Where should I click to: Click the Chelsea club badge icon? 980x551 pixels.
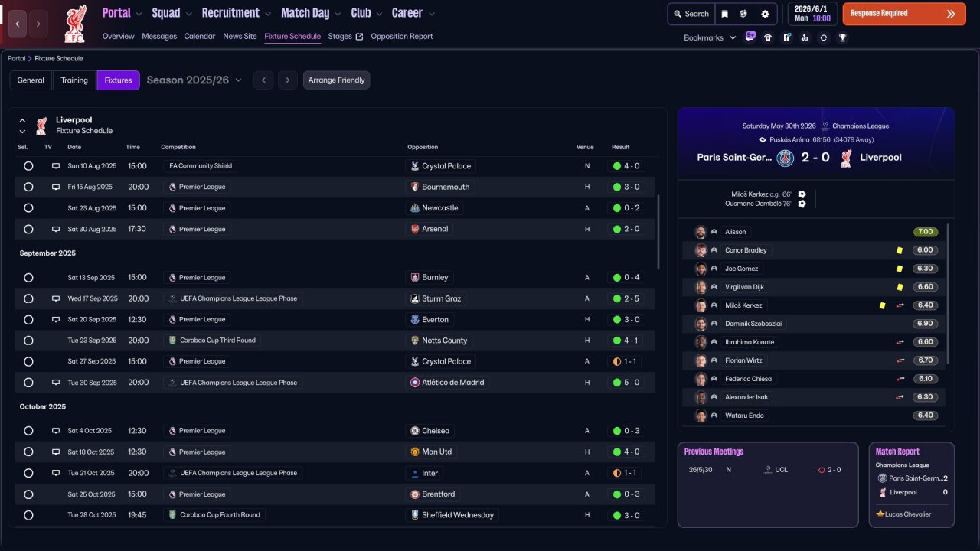pyautogui.click(x=415, y=431)
